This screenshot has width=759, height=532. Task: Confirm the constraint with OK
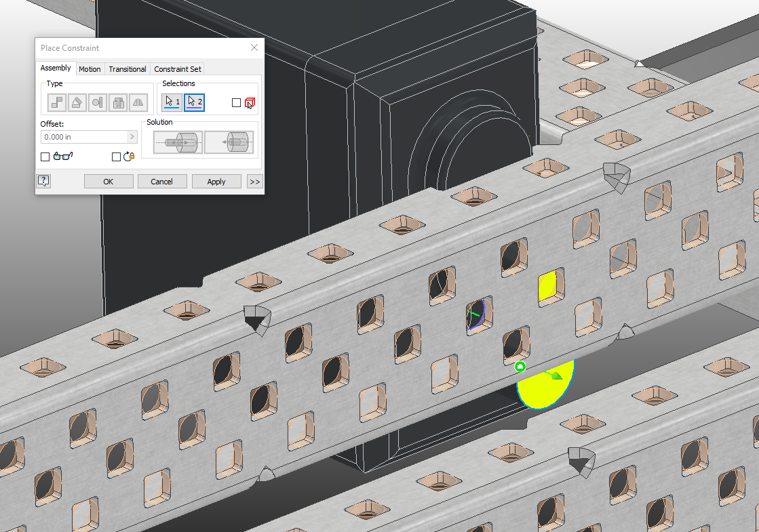(109, 182)
